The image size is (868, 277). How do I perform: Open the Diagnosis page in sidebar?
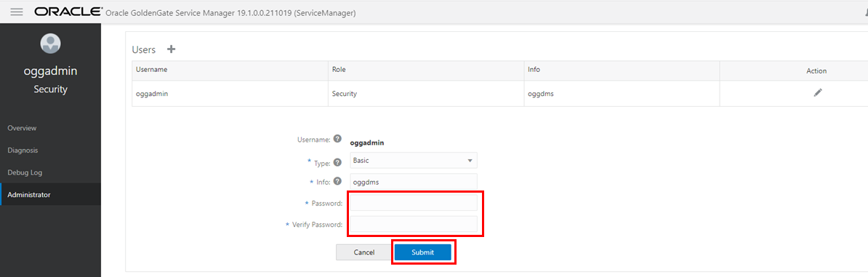(23, 150)
